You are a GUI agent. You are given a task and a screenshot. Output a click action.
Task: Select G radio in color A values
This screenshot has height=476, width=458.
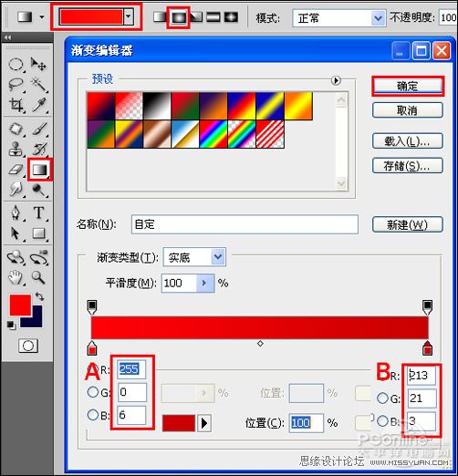(x=93, y=392)
